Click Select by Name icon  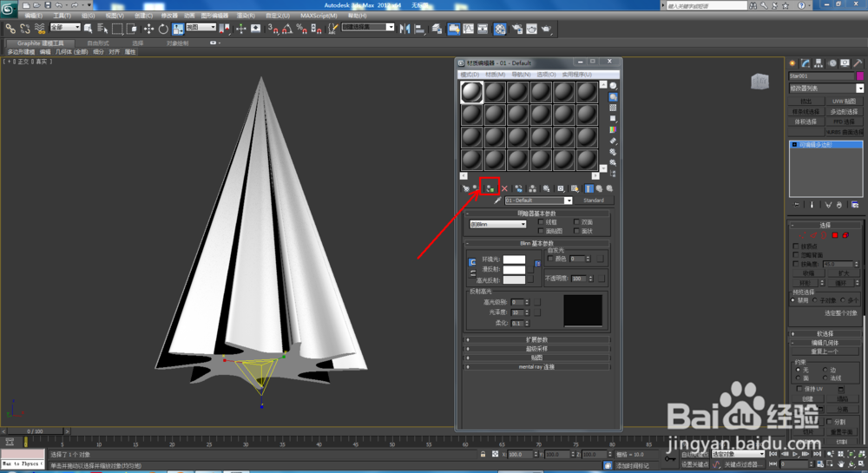click(102, 29)
